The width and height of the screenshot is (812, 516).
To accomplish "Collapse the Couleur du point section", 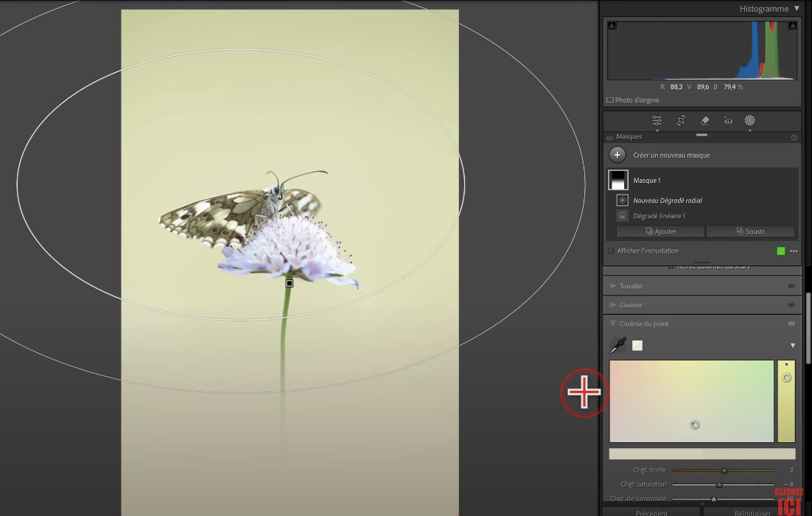I will point(612,324).
